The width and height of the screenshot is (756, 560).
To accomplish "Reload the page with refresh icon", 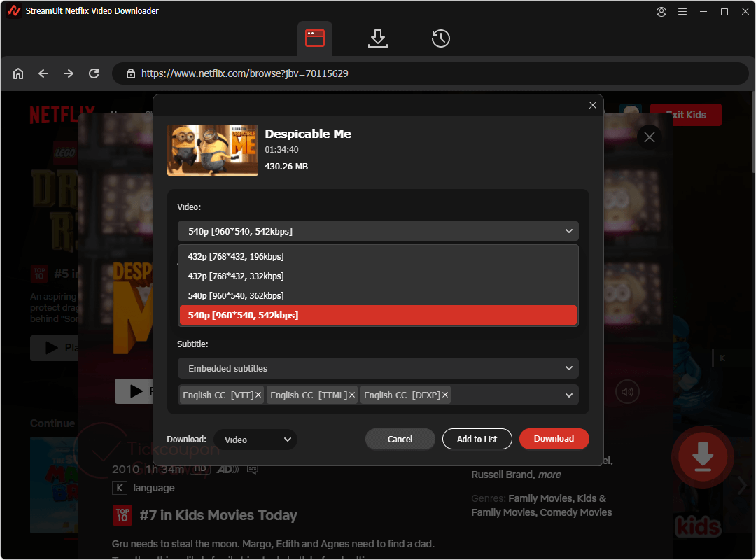I will tap(94, 73).
